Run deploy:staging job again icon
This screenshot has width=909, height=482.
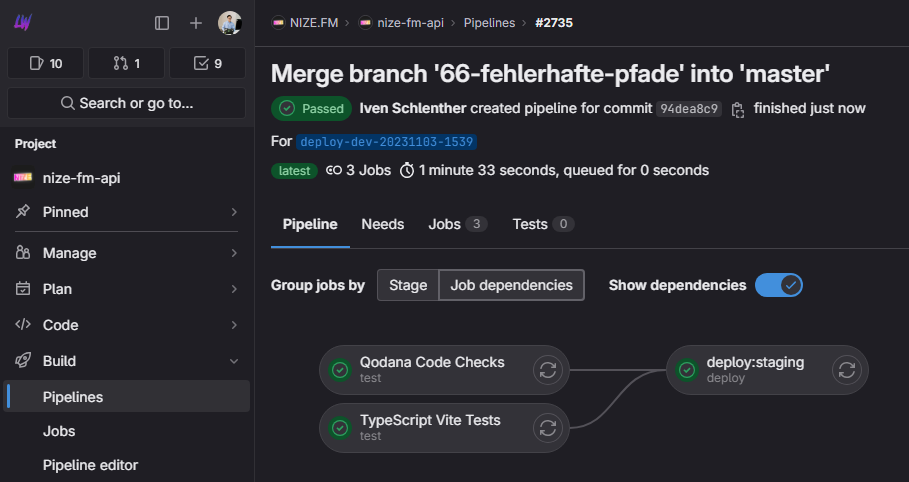pos(847,370)
